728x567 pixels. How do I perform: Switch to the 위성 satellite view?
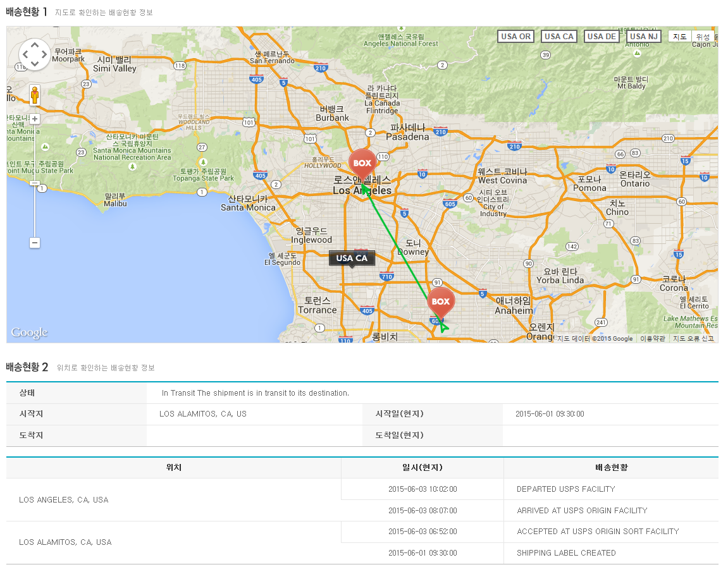pyautogui.click(x=703, y=37)
